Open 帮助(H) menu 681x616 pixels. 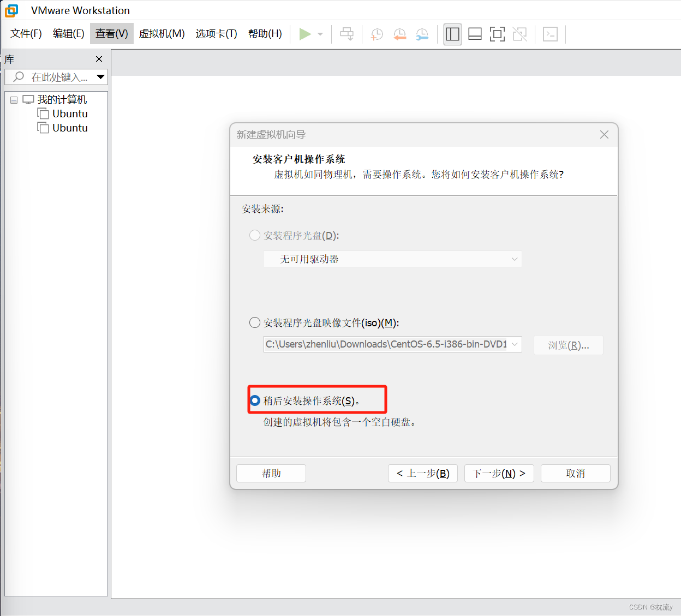pyautogui.click(x=265, y=34)
